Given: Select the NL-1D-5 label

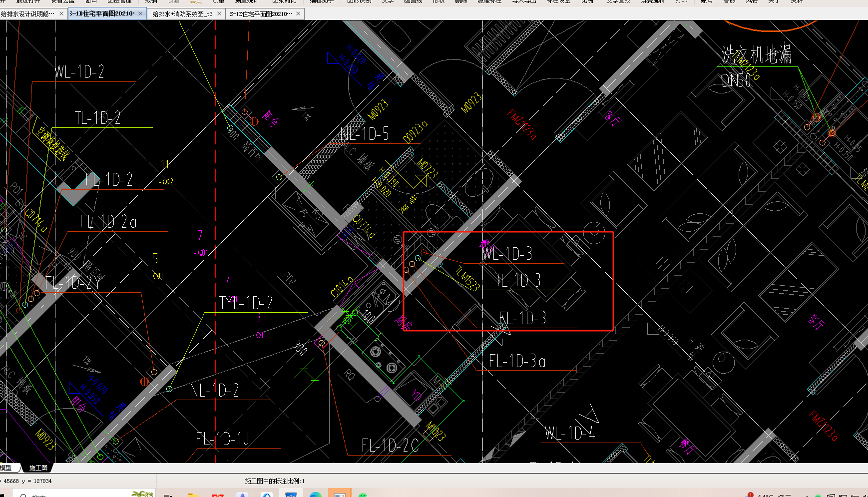Looking at the screenshot, I should 365,134.
